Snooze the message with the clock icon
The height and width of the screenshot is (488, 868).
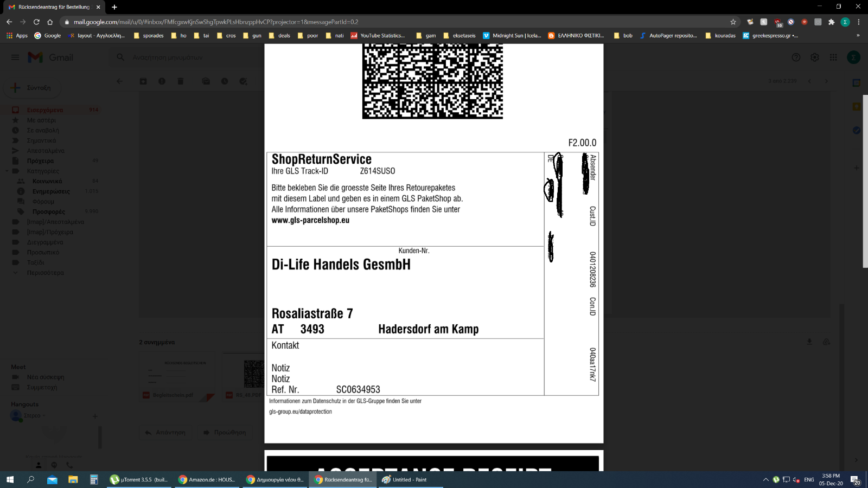coord(225,81)
